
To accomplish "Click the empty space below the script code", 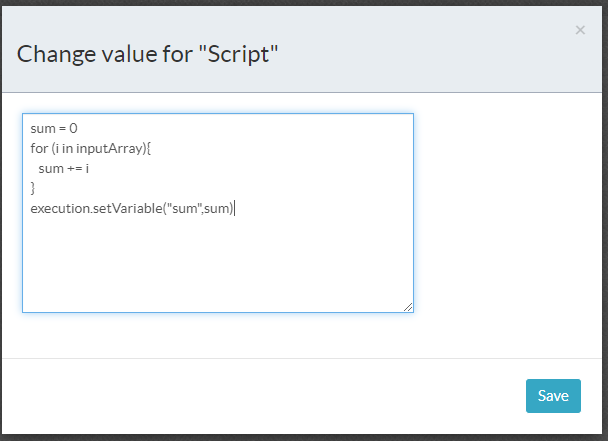I will [217, 260].
